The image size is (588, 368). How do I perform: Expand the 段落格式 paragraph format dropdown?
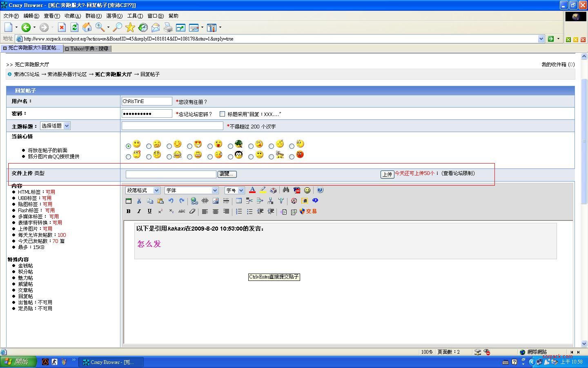point(143,191)
